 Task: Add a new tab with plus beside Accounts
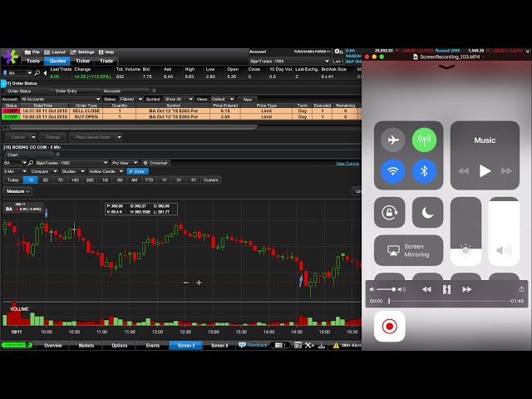coord(154,91)
